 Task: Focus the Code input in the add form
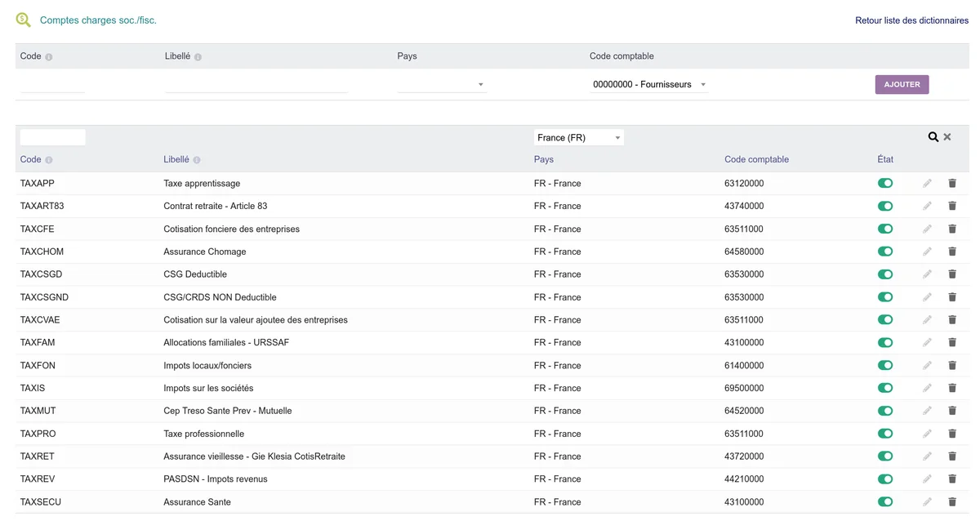point(52,84)
